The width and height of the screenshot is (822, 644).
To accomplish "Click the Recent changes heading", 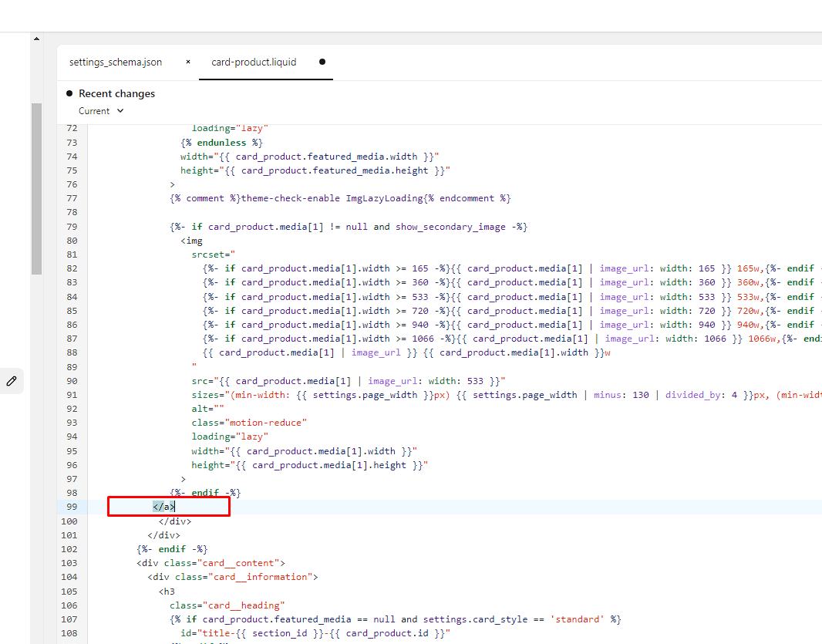I will point(117,93).
